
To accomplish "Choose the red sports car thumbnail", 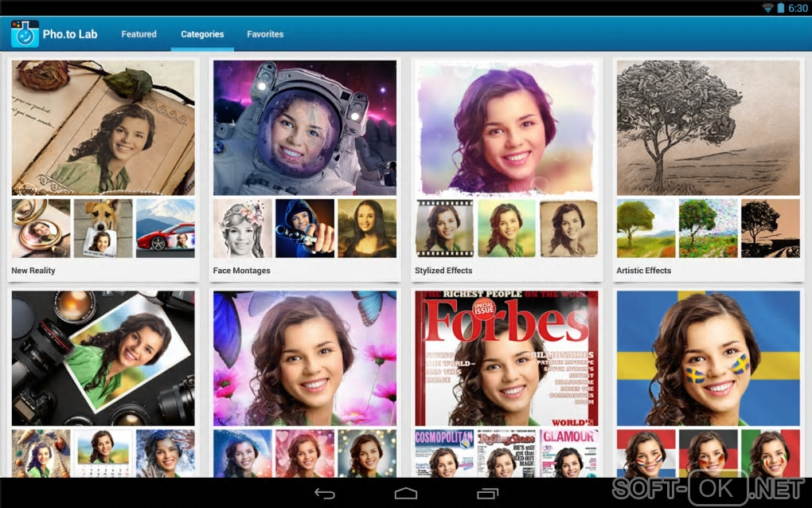I will pyautogui.click(x=166, y=229).
